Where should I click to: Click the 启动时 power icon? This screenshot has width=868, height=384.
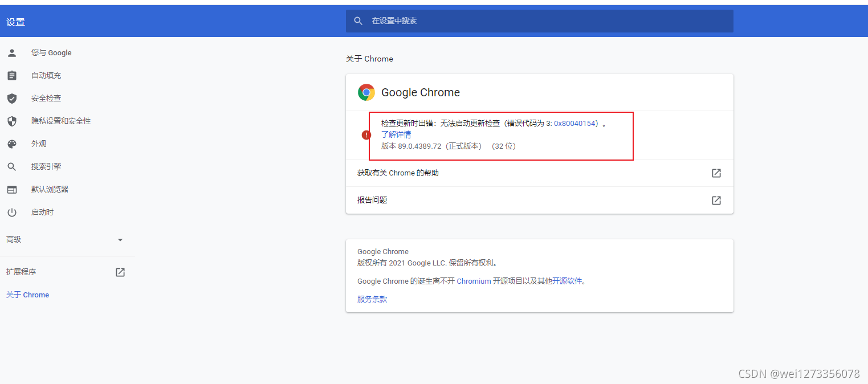12,212
